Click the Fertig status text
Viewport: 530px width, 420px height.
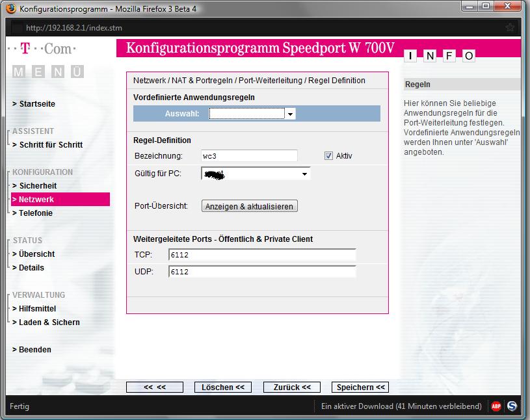tap(20, 406)
